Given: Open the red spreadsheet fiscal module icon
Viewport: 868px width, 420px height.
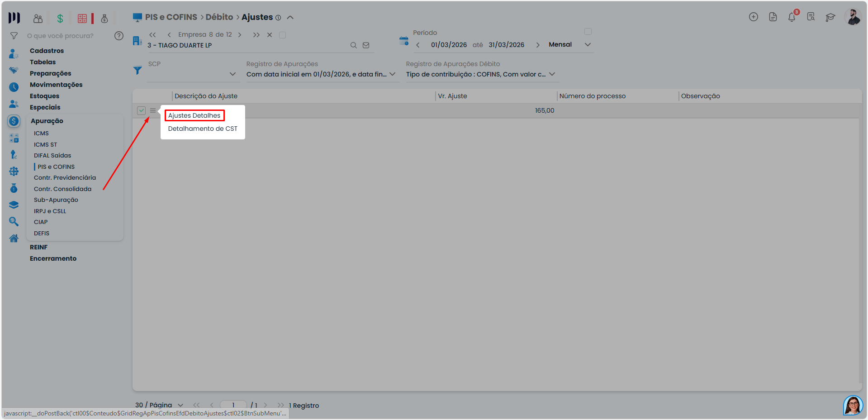Looking at the screenshot, I should 82,19.
